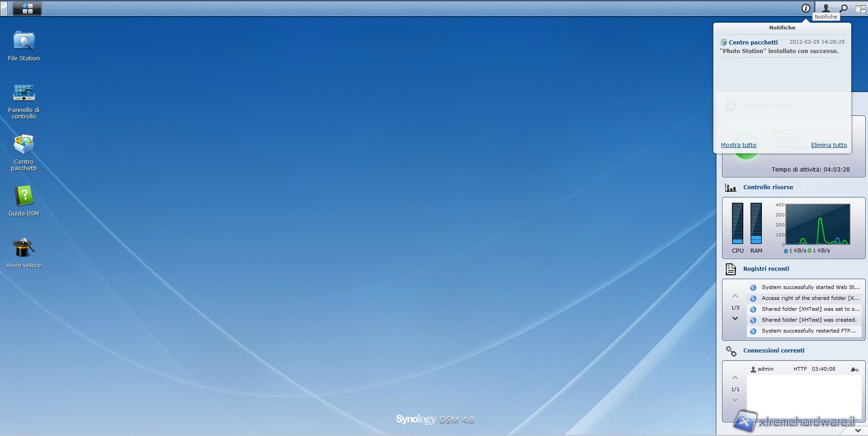Image resolution: width=868 pixels, height=436 pixels.
Task: Open the main menu grid button
Action: 27,8
